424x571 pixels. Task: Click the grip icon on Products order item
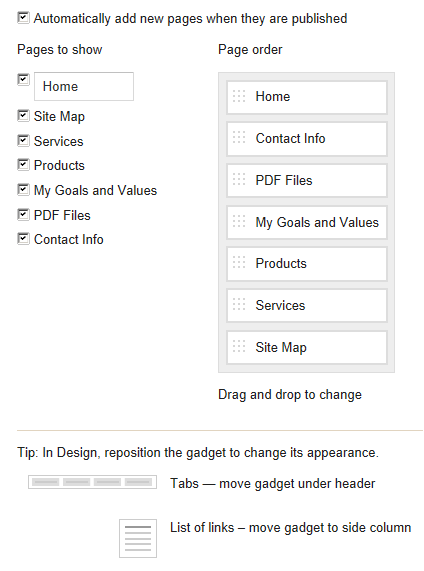(x=239, y=263)
